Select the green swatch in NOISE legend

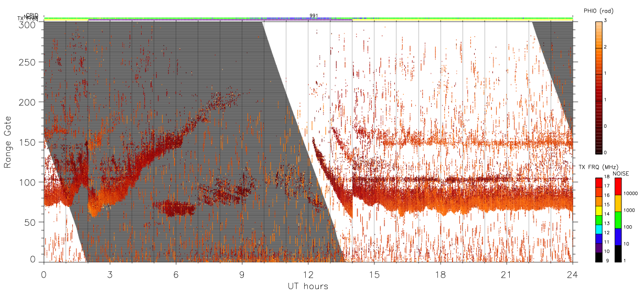tap(618, 220)
